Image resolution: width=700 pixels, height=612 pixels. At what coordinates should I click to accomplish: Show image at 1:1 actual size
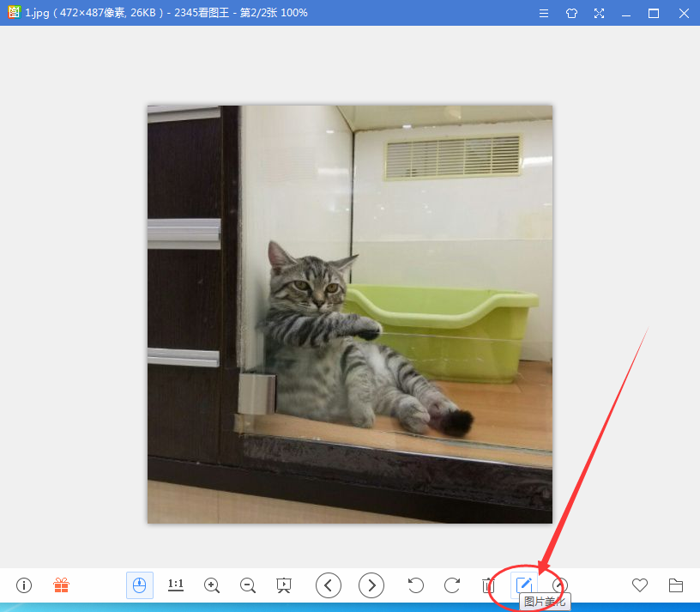coord(176,585)
